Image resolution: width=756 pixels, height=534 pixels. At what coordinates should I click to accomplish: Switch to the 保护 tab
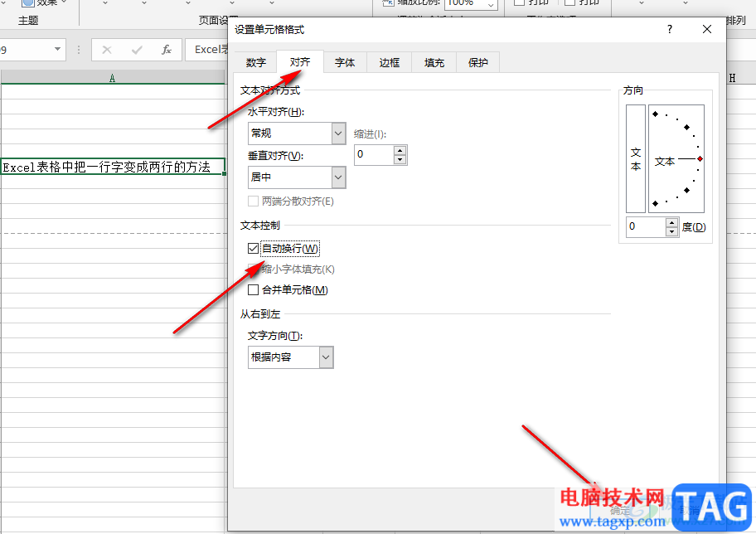pos(477,63)
